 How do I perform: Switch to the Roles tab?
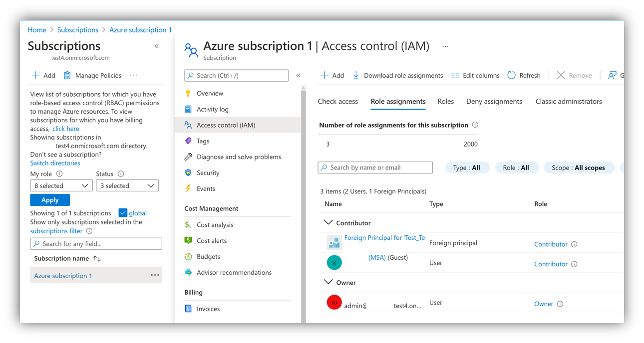(x=445, y=101)
